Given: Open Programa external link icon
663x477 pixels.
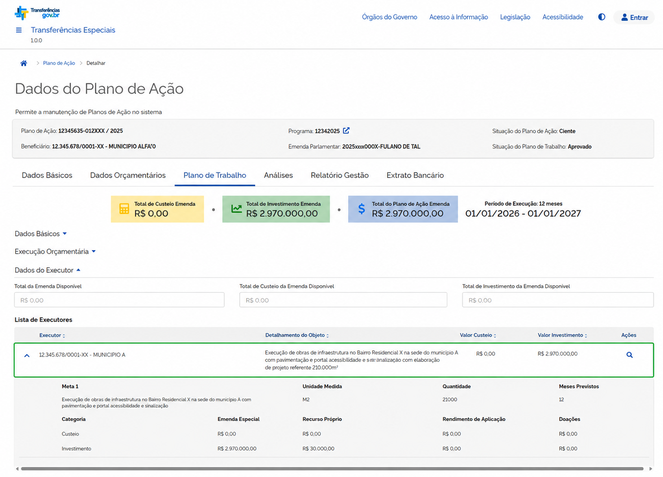Looking at the screenshot, I should (346, 131).
